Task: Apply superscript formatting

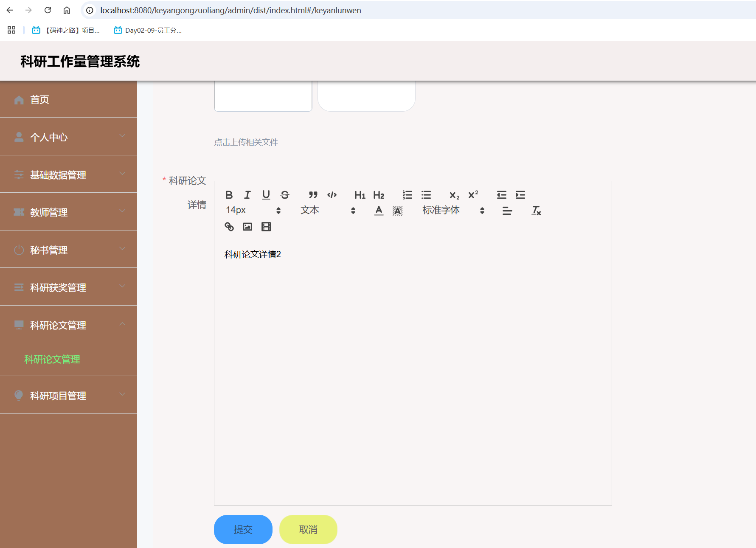Action: pos(473,194)
